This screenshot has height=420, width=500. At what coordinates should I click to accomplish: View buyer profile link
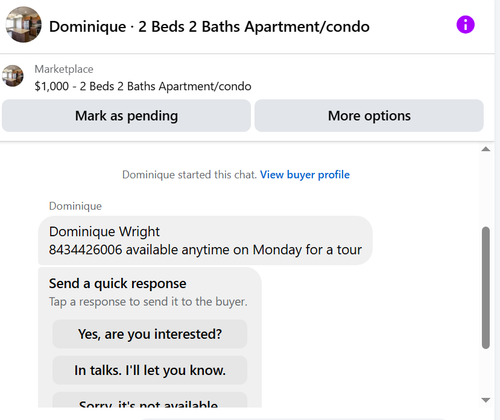point(305,175)
